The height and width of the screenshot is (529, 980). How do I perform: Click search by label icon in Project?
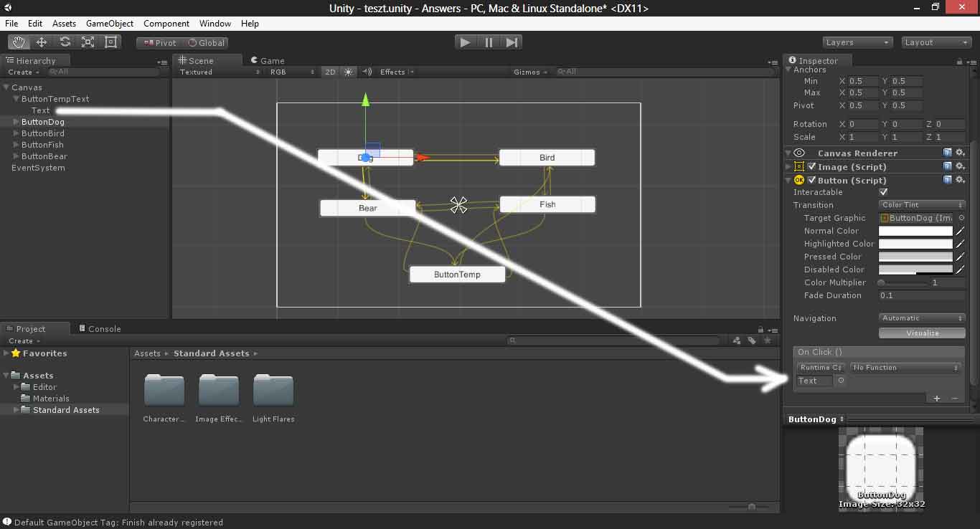753,341
